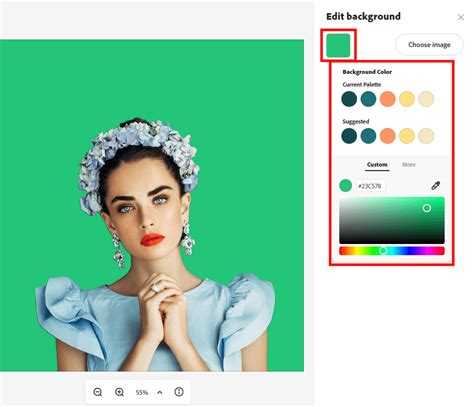
Task: Open the image info icon
Action: (179, 392)
